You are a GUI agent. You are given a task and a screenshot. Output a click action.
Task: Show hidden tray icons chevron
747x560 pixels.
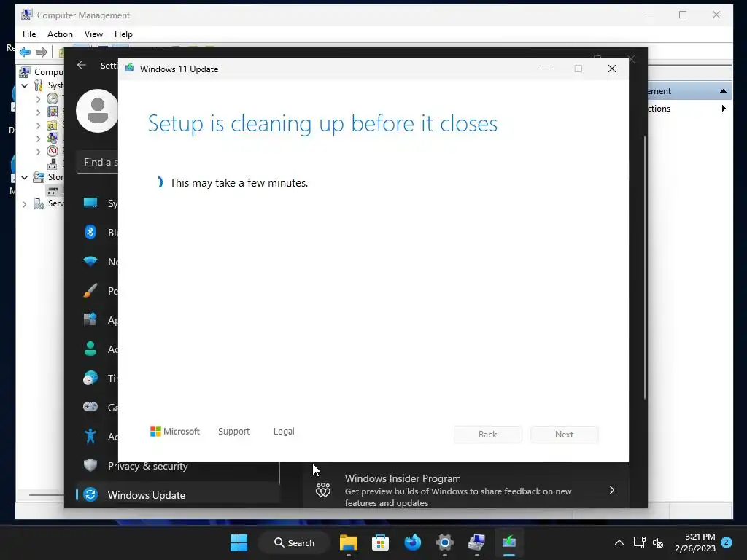[619, 542]
